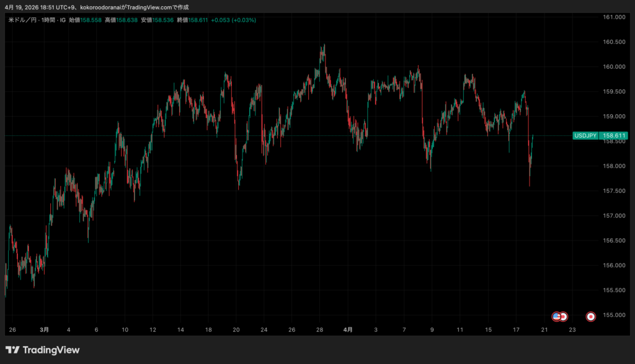Select the USDJPY symbol tag on price axis
This screenshot has width=635, height=364.
(x=585, y=135)
